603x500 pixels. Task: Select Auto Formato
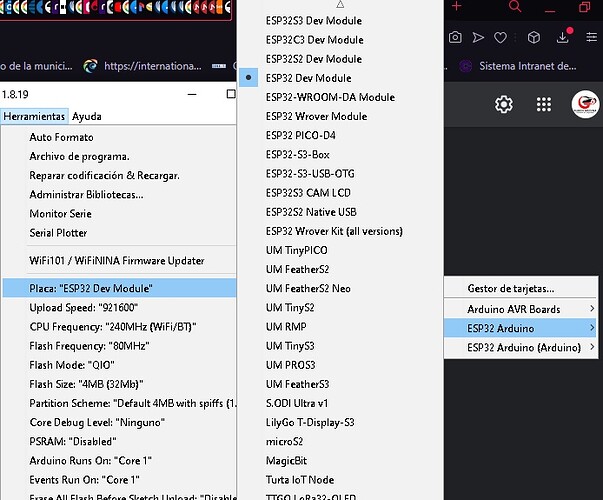point(119,137)
